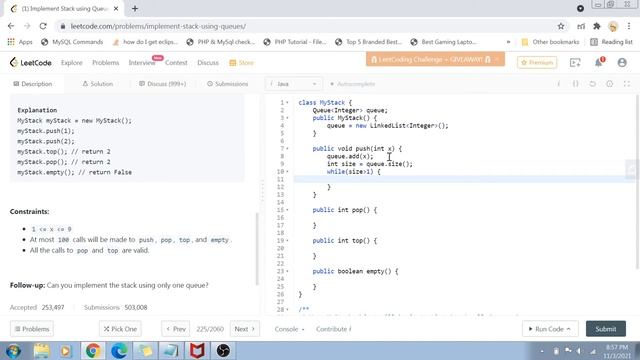Image resolution: width=640 pixels, height=360 pixels.
Task: Open the volume tray icon
Action: (579, 351)
